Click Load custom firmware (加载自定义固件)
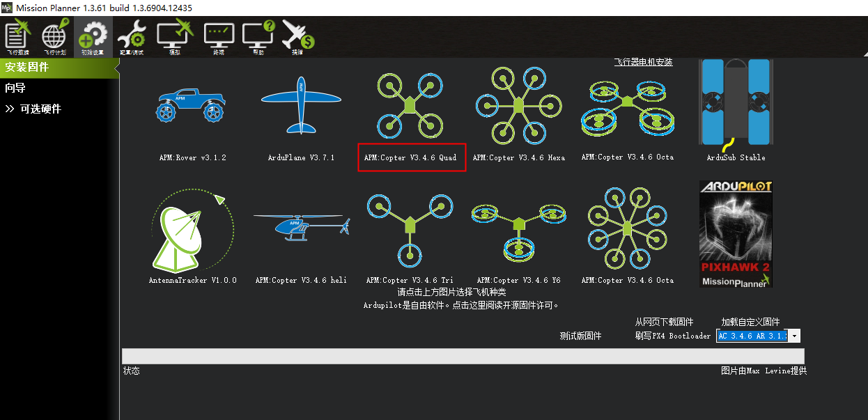Image resolution: width=868 pixels, height=420 pixels. coord(750,322)
